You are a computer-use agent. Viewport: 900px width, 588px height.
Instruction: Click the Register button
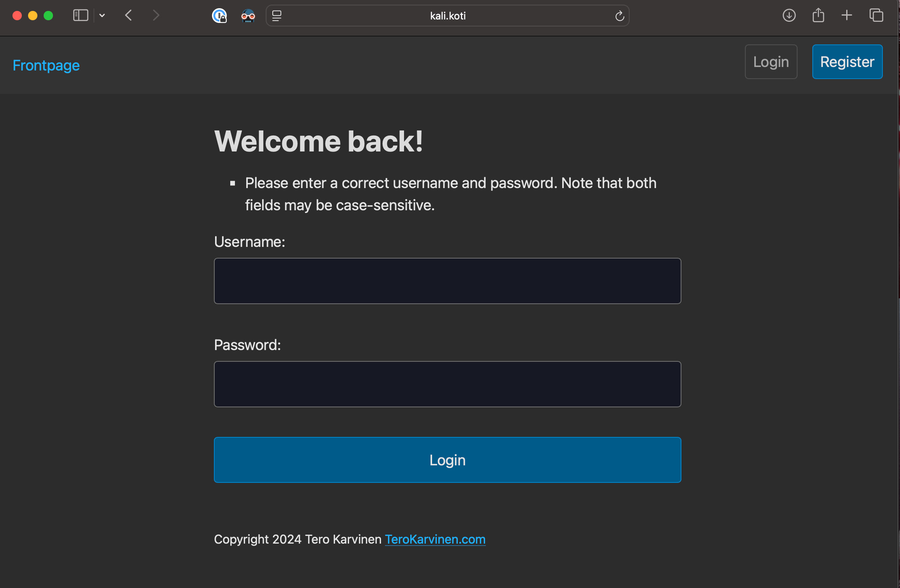(847, 62)
